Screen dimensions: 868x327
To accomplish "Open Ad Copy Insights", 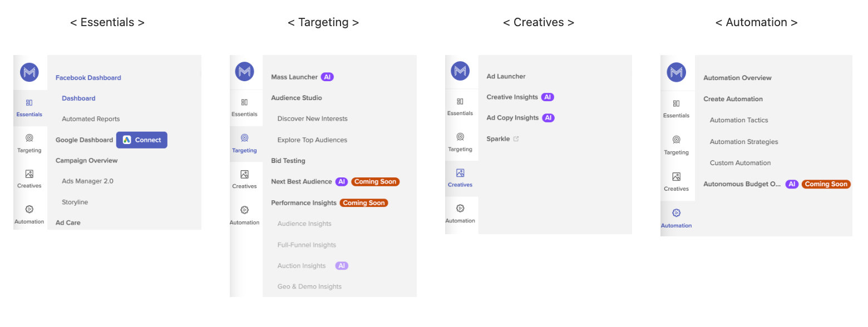I will (512, 118).
